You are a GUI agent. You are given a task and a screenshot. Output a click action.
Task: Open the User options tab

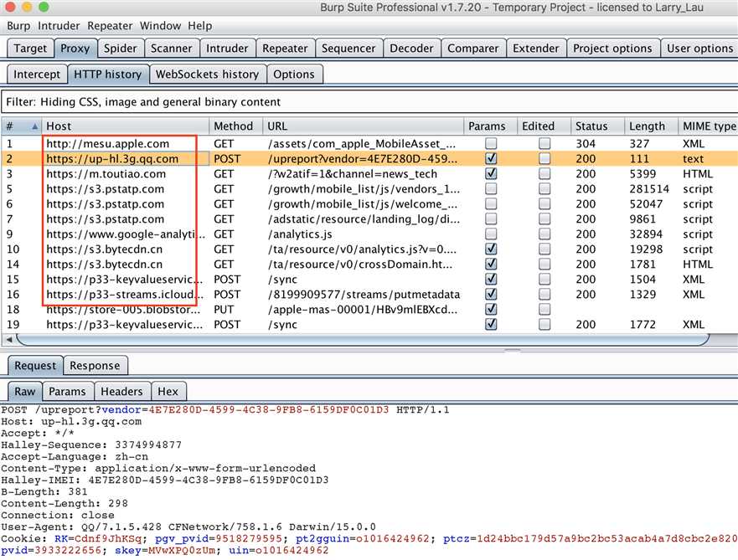coord(699,49)
